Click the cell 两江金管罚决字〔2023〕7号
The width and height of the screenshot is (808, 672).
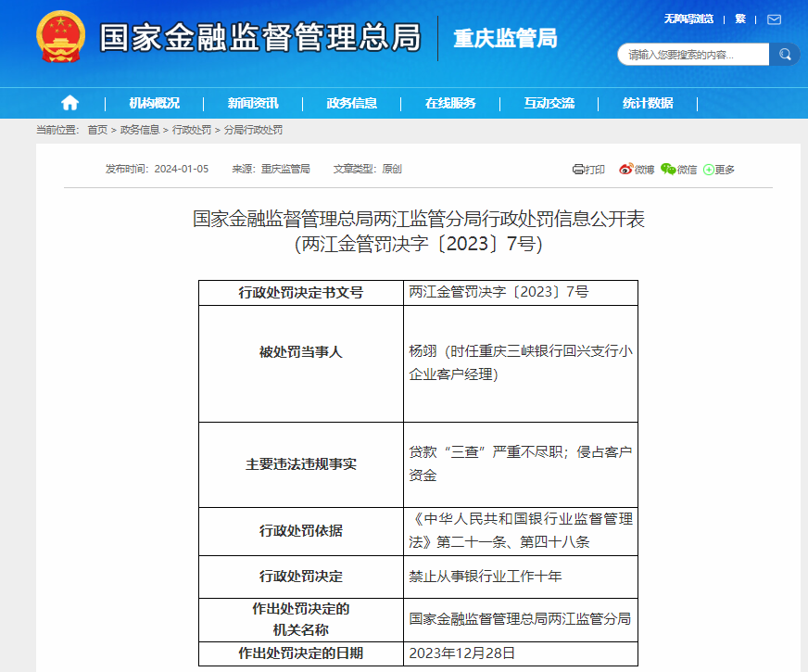pos(521,293)
